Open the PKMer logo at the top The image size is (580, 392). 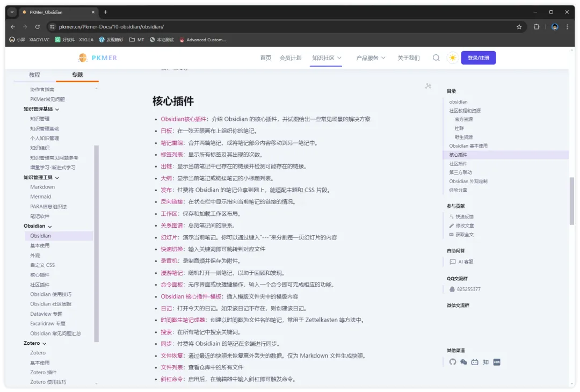97,57
